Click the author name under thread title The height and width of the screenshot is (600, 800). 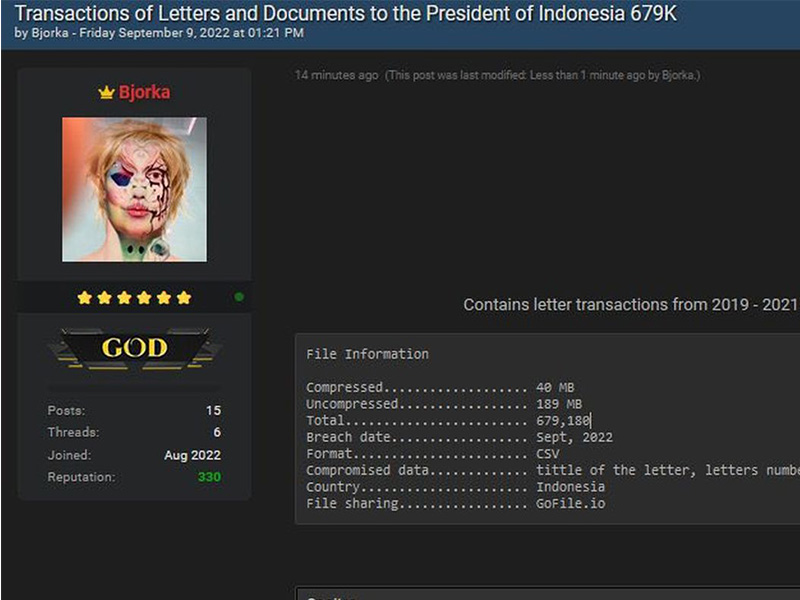click(x=50, y=33)
